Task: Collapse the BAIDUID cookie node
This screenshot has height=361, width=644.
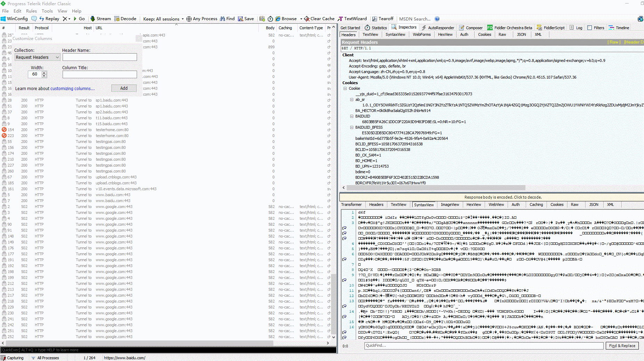Action: (352, 116)
